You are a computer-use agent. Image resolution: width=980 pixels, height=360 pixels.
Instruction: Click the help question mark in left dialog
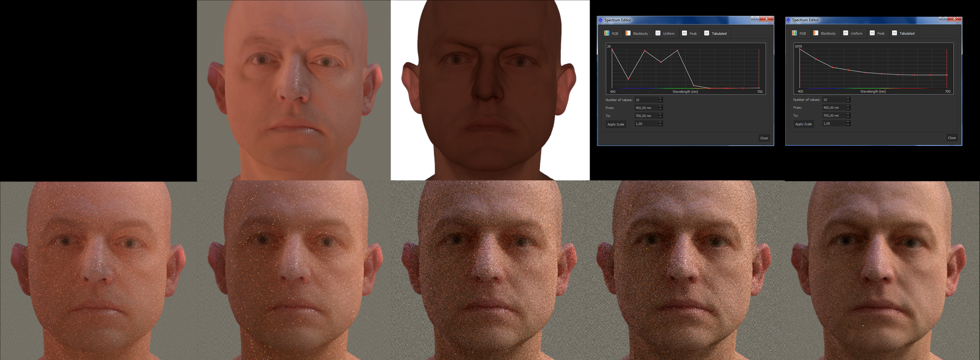[x=755, y=19]
